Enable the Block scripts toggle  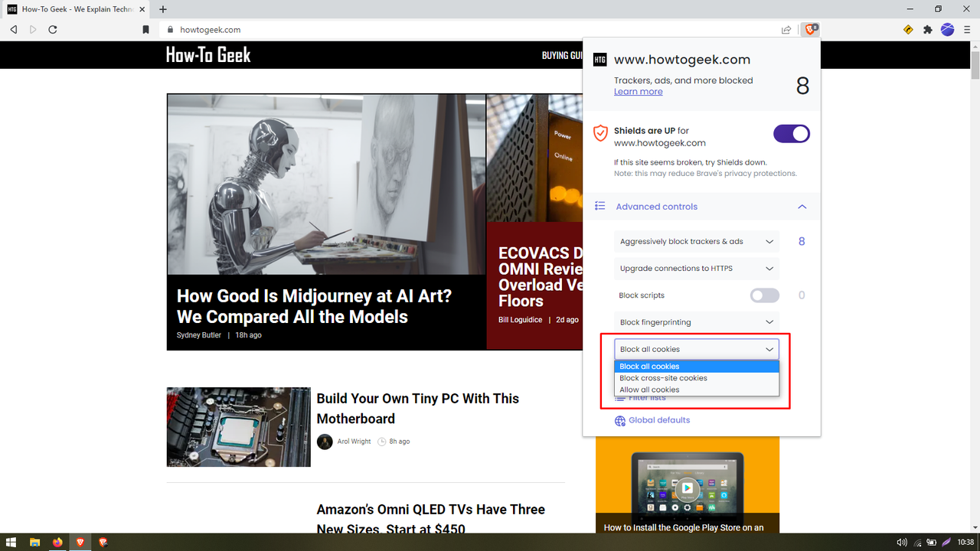[764, 295]
